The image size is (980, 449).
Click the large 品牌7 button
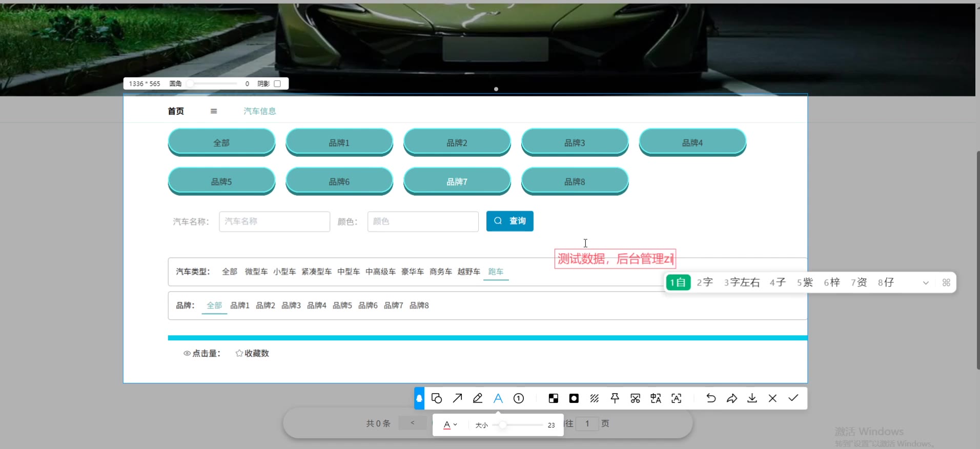coord(457,181)
